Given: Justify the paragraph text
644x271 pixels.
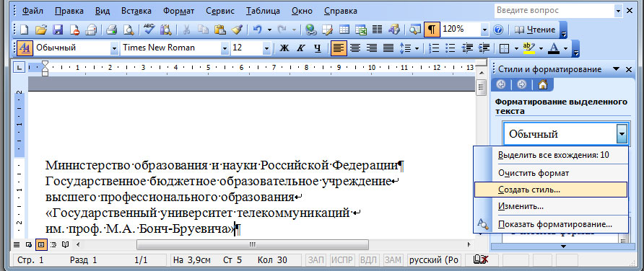Looking at the screenshot, I should [x=388, y=48].
